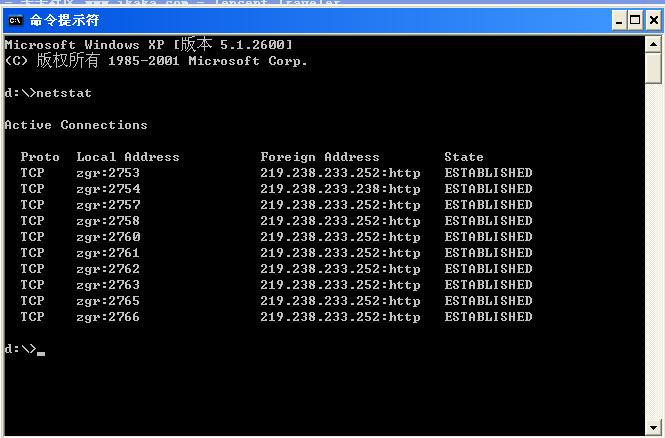Click foreign address 219.238.233.238:http
Viewport: 665px width, 438px height.
pyautogui.click(x=340, y=189)
